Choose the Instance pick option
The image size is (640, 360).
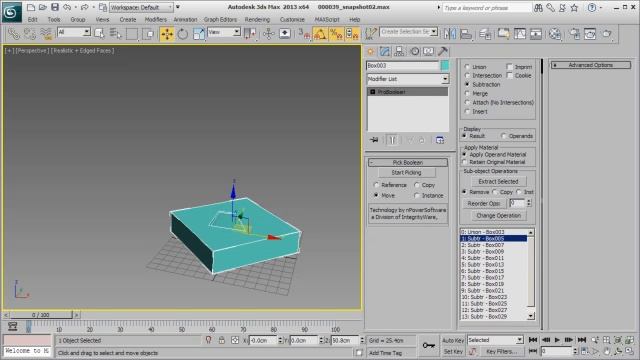pos(417,196)
